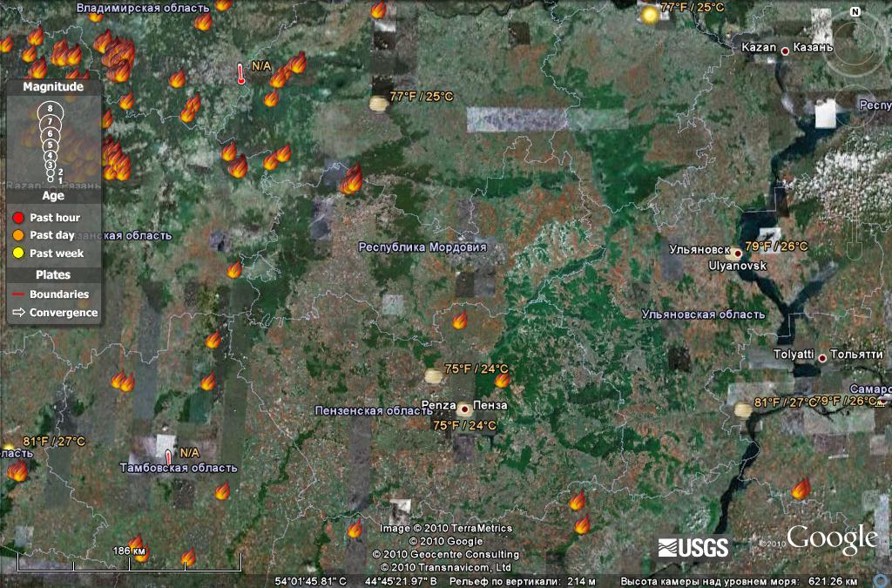This screenshot has width=892, height=588.
Task: Click the fire icon directly right of 75°F / 24°C above Penza
Action: pos(503,379)
